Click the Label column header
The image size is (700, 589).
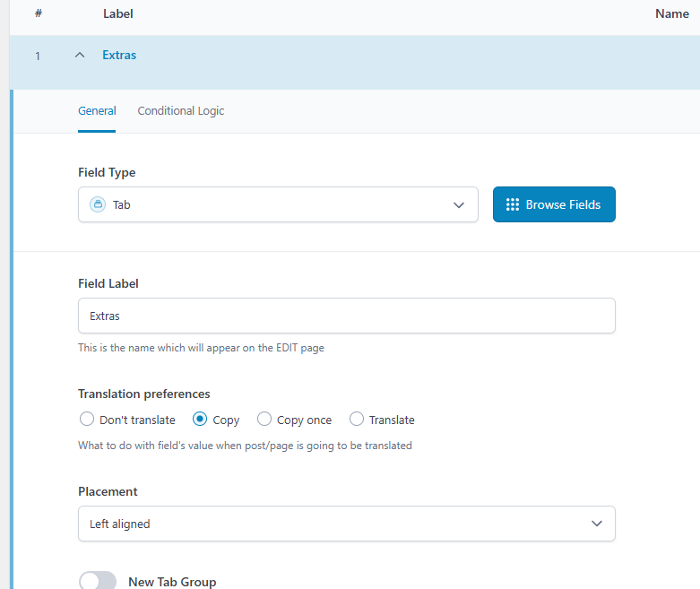click(x=117, y=13)
